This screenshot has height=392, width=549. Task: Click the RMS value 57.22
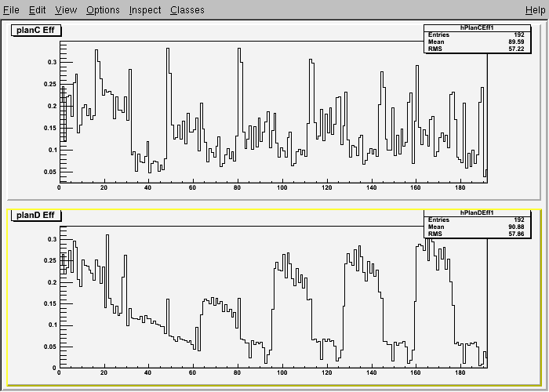tap(516, 49)
